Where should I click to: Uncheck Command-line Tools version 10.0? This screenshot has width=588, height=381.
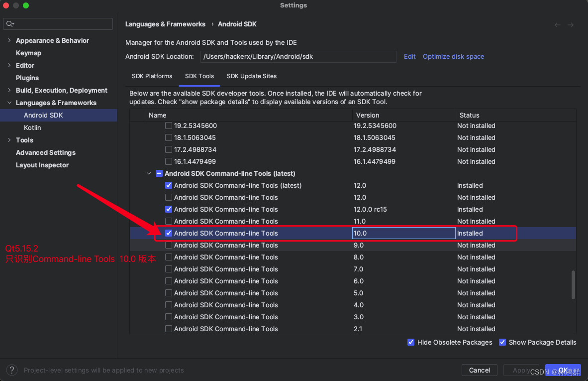tap(169, 233)
